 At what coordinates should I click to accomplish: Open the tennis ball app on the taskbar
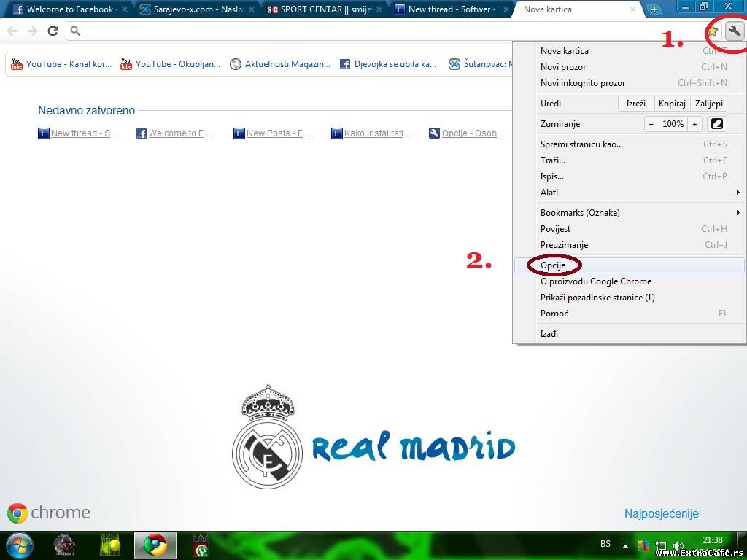111,545
